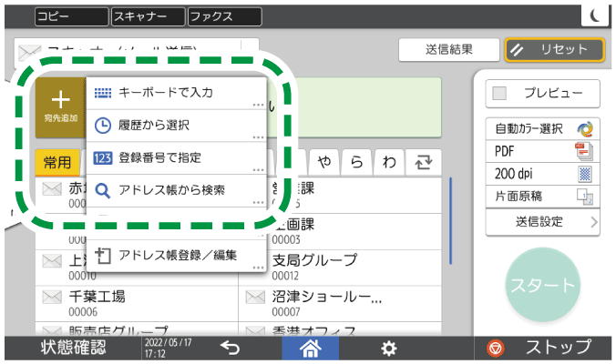Select destination 支局グループ 00012
This screenshot has height=364, width=616.
pyautogui.click(x=340, y=268)
